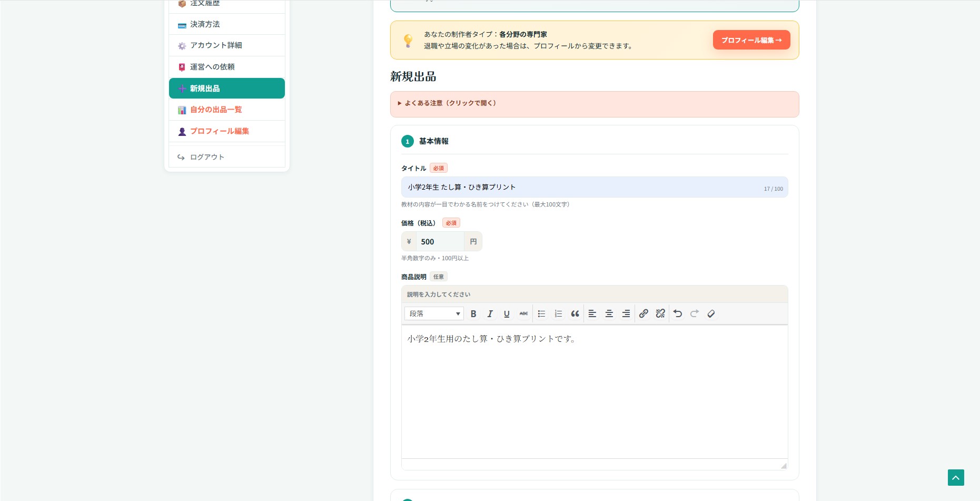Click the 17 / 100 character counter
The image size is (980, 501).
[773, 189]
